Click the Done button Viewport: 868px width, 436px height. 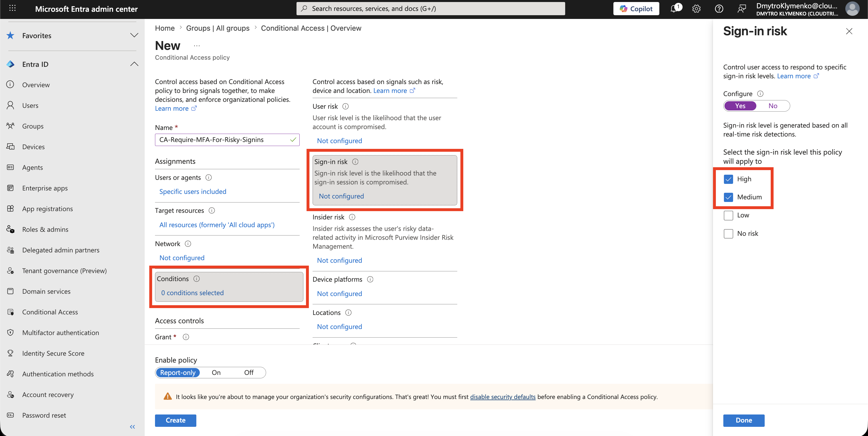click(x=744, y=420)
